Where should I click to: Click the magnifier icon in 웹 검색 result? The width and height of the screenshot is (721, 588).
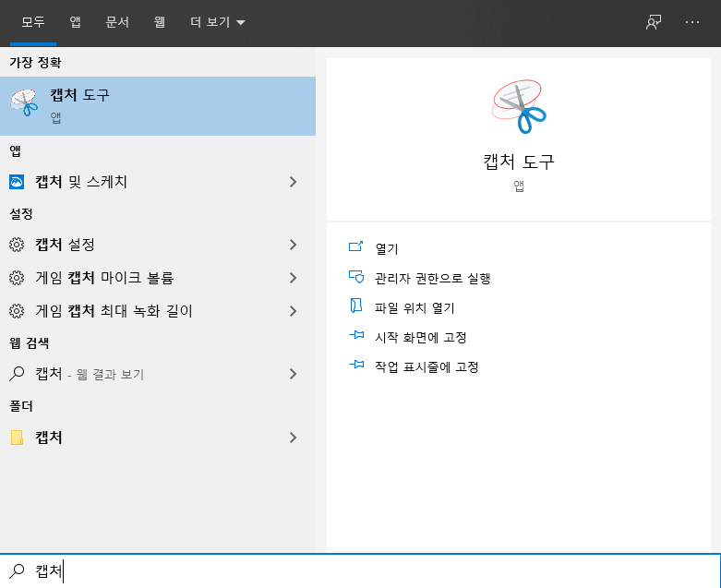[x=17, y=374]
